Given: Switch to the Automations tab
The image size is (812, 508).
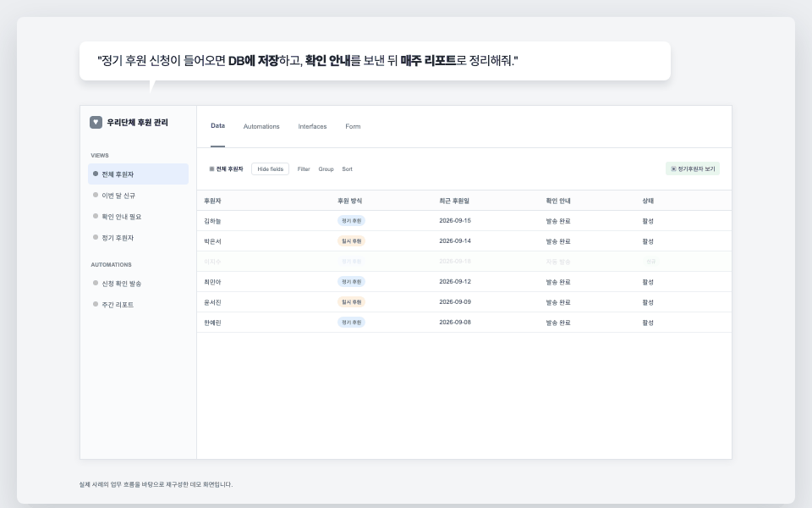Looking at the screenshot, I should tap(261, 126).
